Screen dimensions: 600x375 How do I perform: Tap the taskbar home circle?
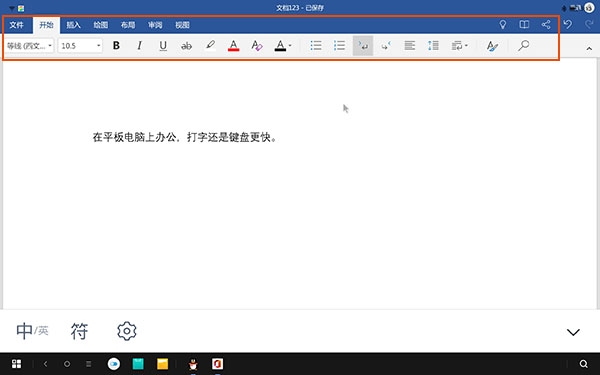point(67,364)
